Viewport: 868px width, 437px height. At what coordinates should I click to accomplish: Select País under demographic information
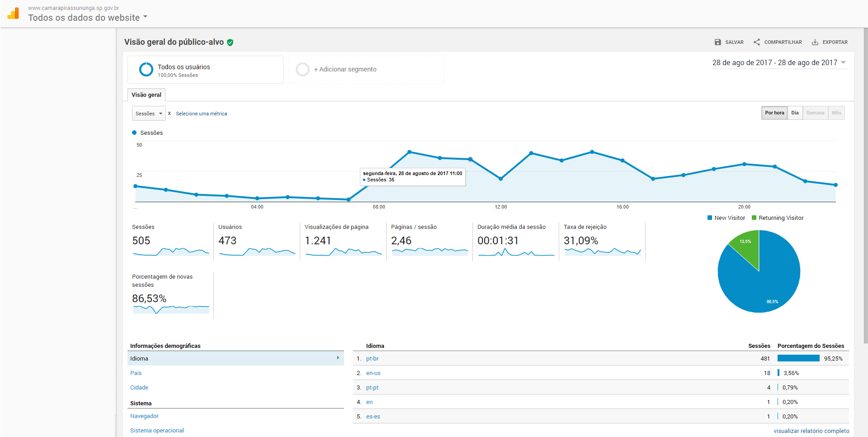(x=136, y=373)
